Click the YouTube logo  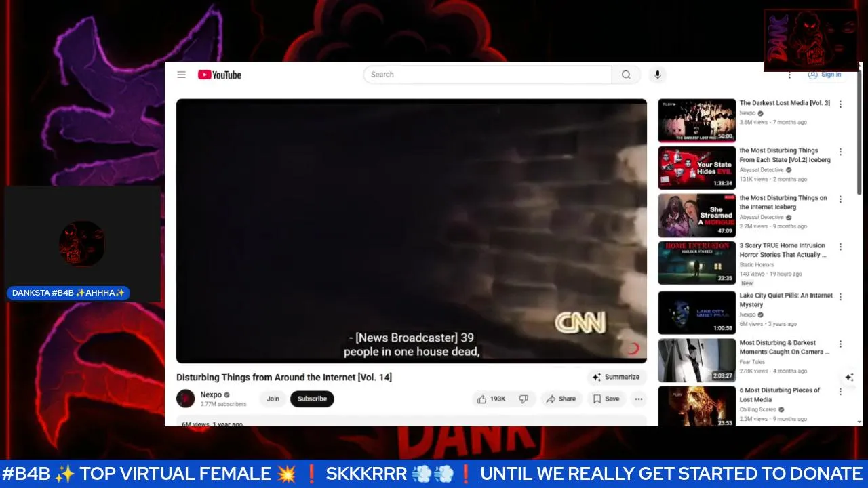coord(220,75)
